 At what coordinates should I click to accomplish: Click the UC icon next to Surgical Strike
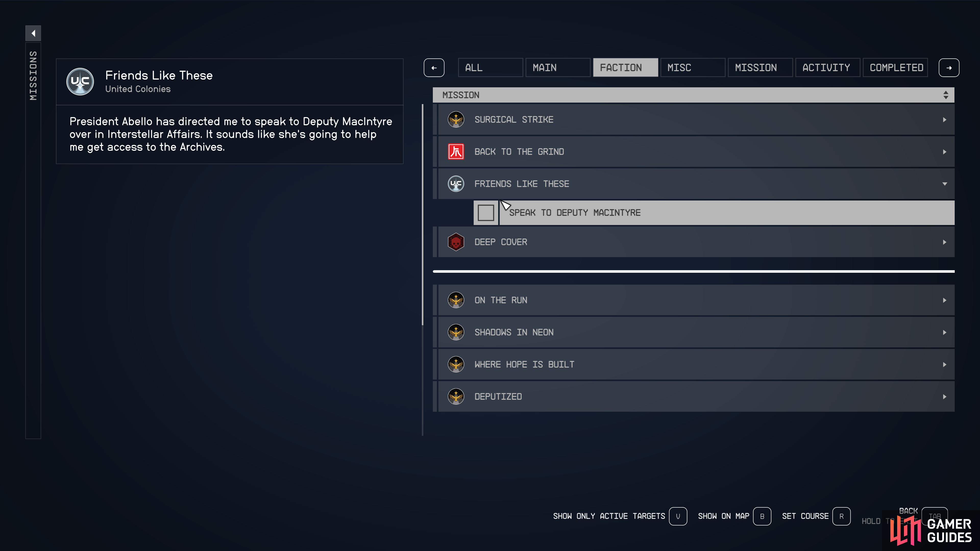pos(456,119)
